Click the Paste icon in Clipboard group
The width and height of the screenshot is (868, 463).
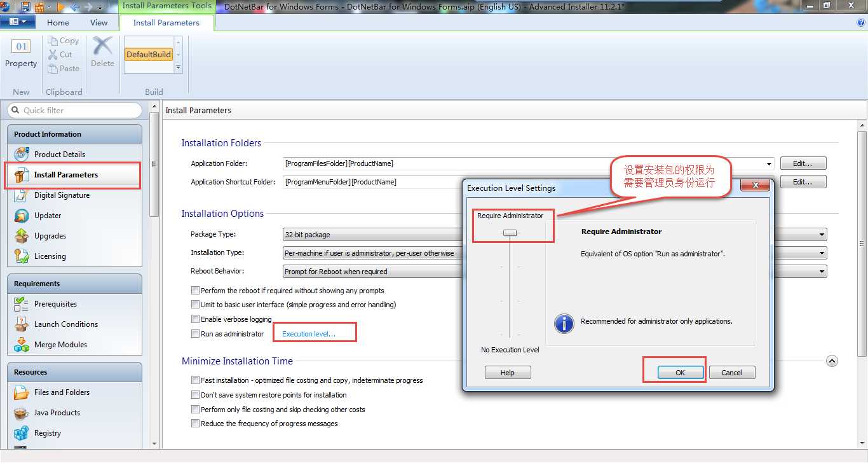pos(53,69)
